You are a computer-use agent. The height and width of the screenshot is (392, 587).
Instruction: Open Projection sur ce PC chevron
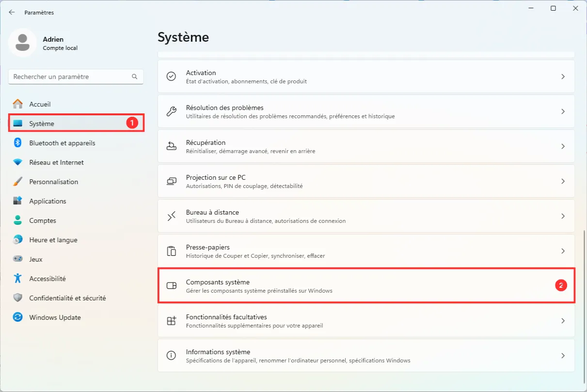click(563, 181)
